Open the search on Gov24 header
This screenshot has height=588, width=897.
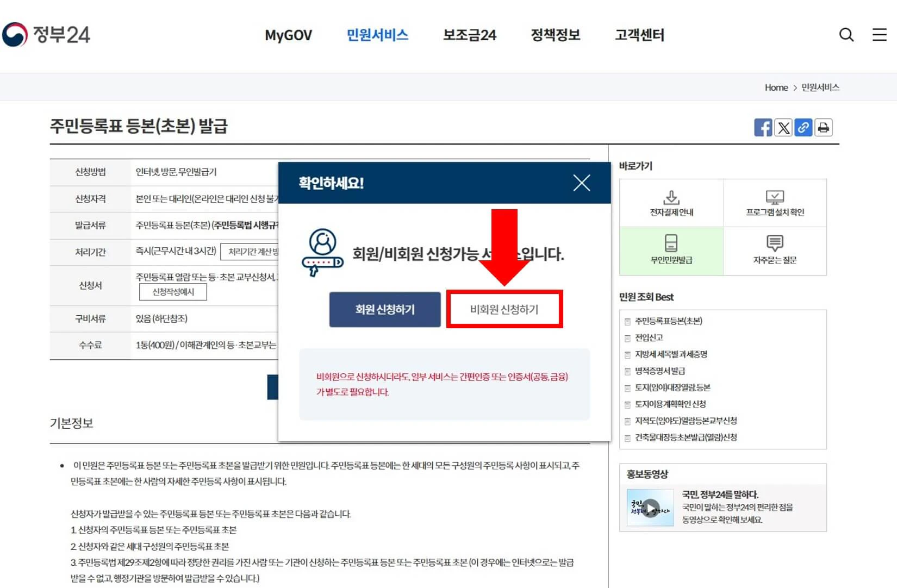click(x=846, y=35)
